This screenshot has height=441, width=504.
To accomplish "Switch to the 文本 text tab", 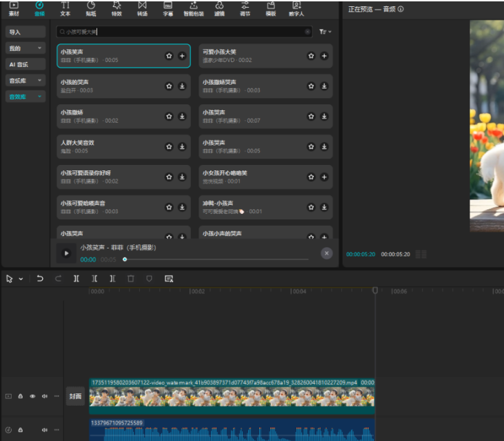I will pyautogui.click(x=65, y=8).
